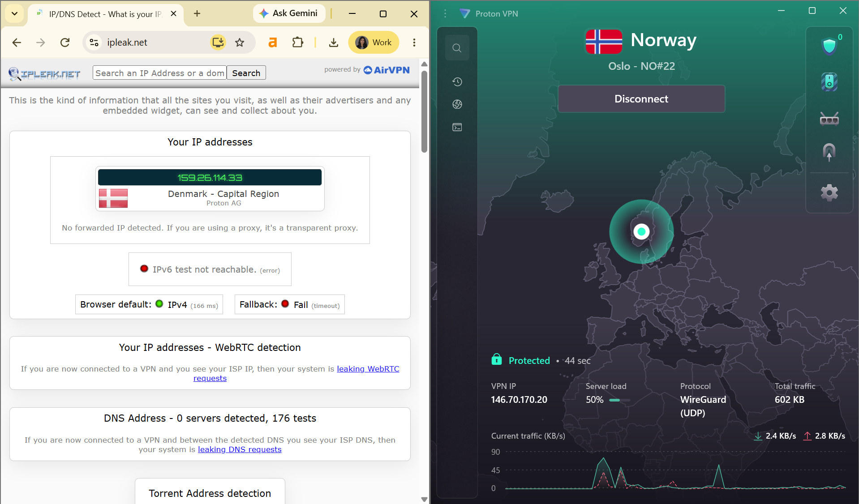This screenshot has width=859, height=504.
Task: Click the Proton VPN logo in title bar
Action: [x=465, y=14]
